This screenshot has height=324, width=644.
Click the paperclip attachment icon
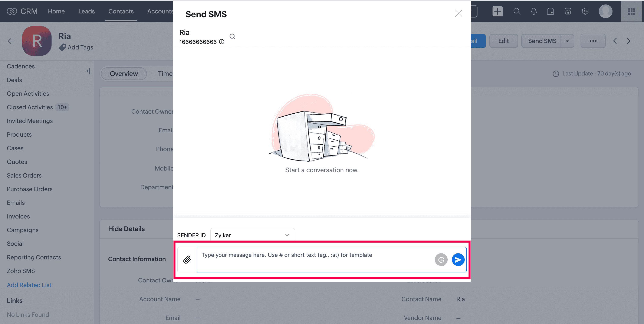(187, 259)
